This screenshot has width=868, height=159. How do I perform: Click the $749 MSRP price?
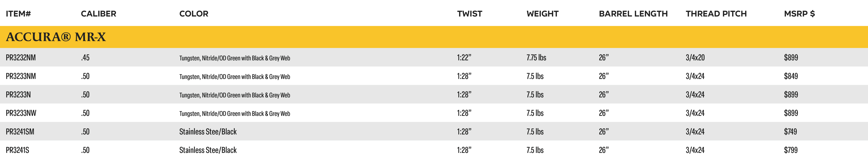pos(790,132)
